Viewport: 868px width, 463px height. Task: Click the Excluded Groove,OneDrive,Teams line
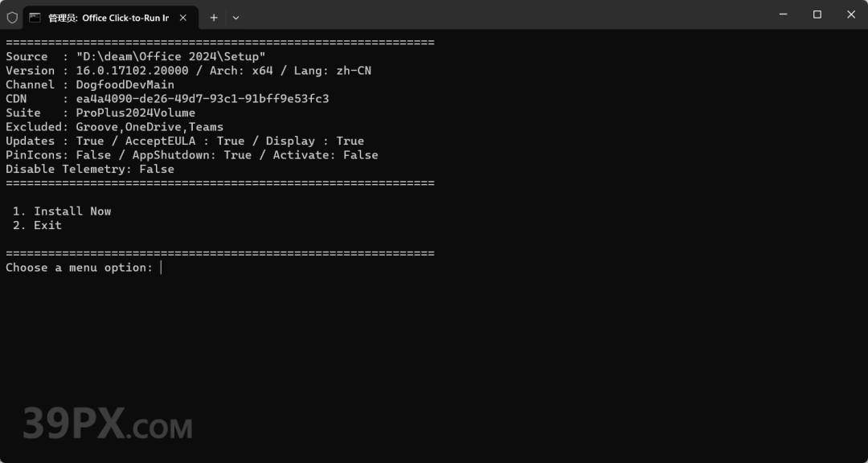[115, 127]
